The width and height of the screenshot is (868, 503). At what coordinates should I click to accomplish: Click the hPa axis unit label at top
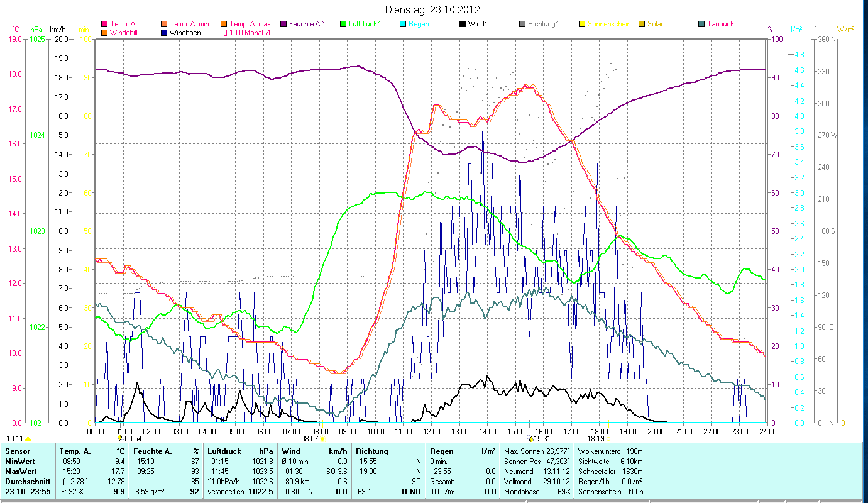pos(36,30)
